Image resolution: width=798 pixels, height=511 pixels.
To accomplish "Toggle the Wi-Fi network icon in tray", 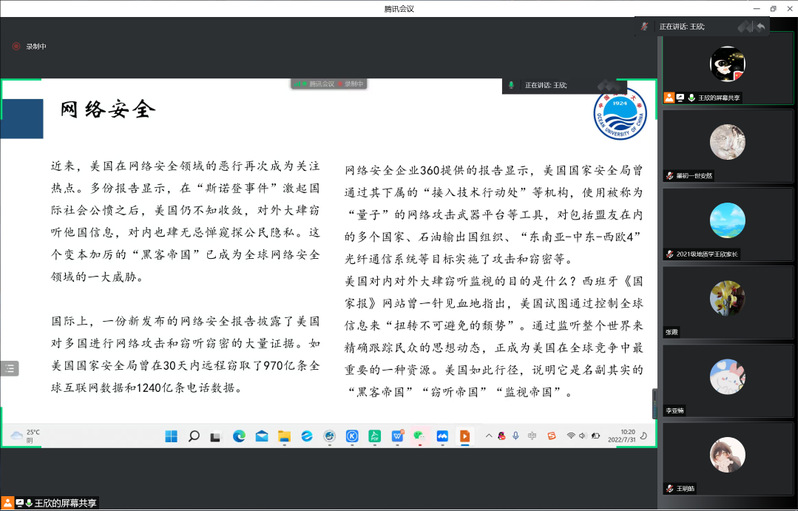I will point(571,436).
